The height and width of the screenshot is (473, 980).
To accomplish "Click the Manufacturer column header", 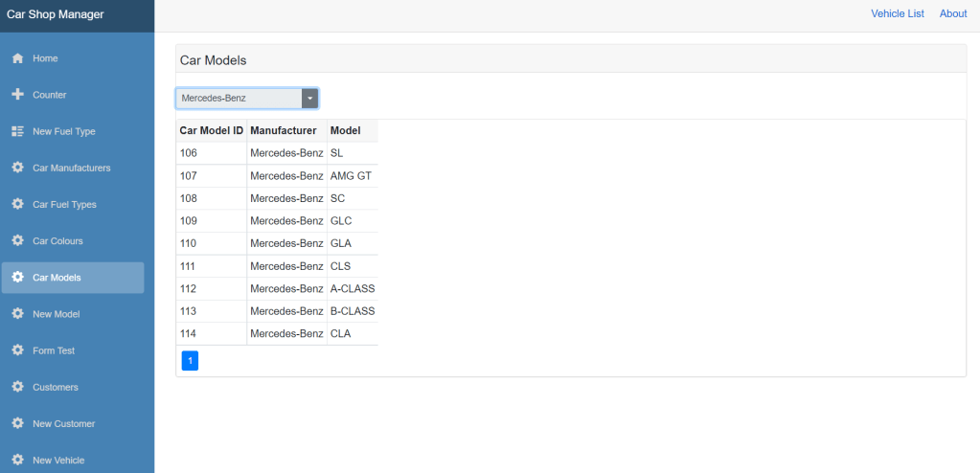I will click(283, 130).
